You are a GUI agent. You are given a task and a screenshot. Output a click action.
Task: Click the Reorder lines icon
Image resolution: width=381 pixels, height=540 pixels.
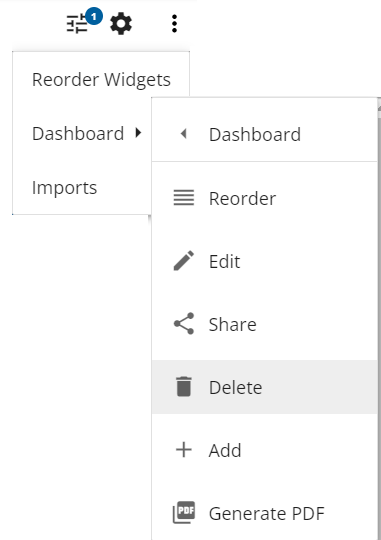[x=184, y=198]
